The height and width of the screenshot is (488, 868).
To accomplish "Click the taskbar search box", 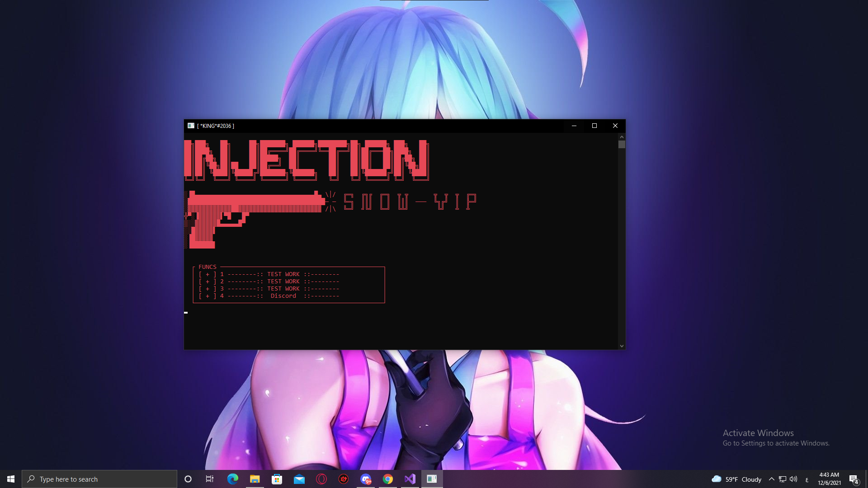I will pyautogui.click(x=99, y=479).
